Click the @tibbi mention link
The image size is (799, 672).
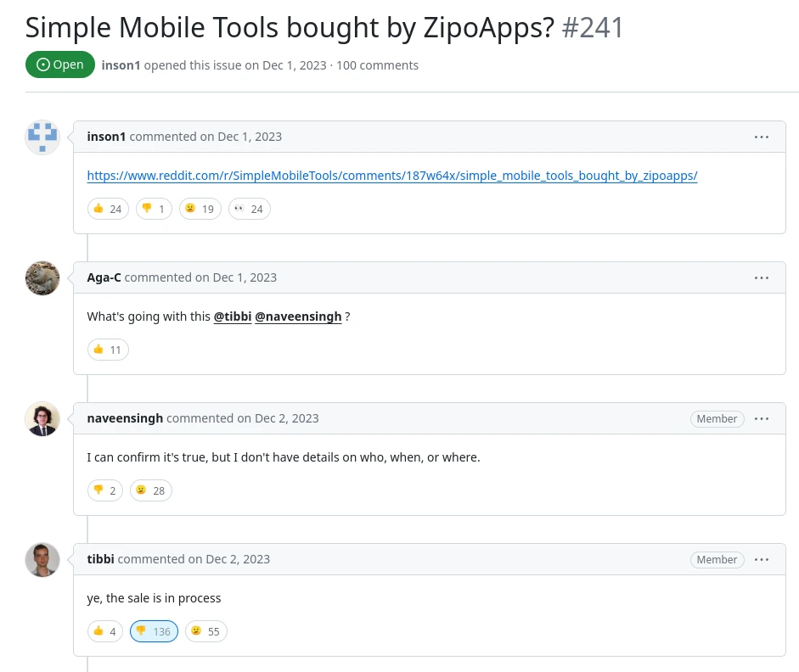coord(232,316)
